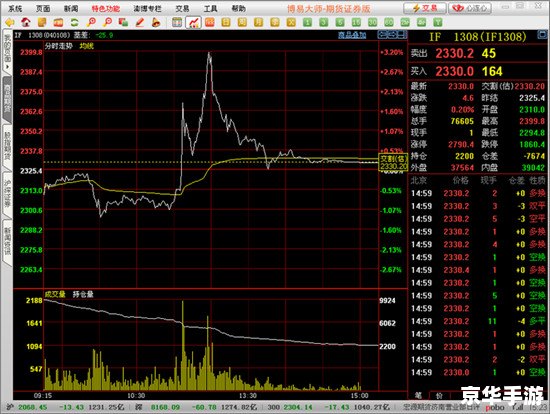The image size is (550, 414).
Task: Open the 特色功能 menu
Action: click(106, 8)
